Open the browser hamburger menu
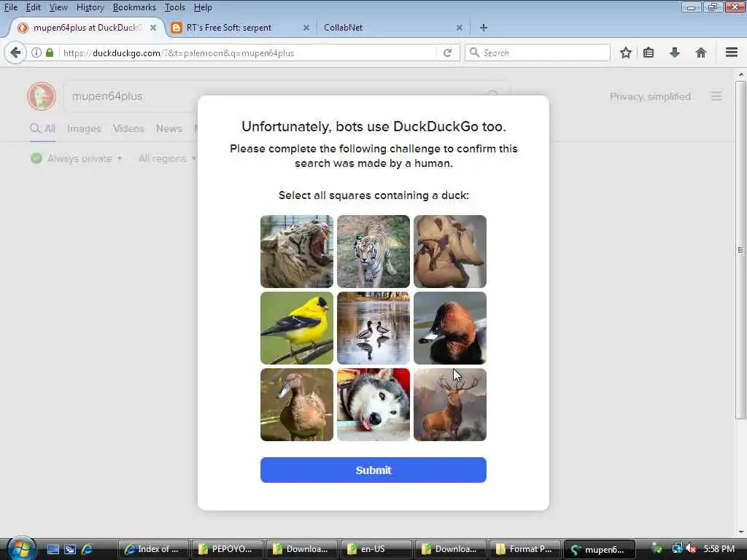Viewport: 747px width, 560px height. pos(731,52)
